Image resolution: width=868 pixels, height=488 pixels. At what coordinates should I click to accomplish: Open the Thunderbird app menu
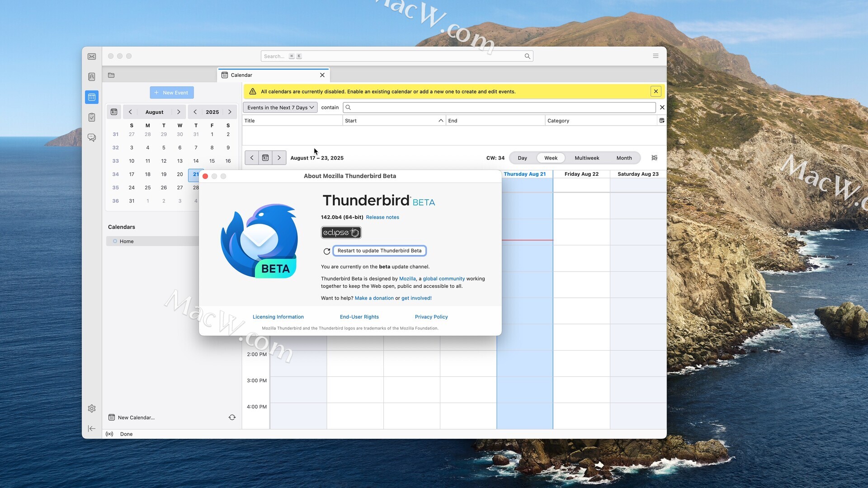click(656, 56)
